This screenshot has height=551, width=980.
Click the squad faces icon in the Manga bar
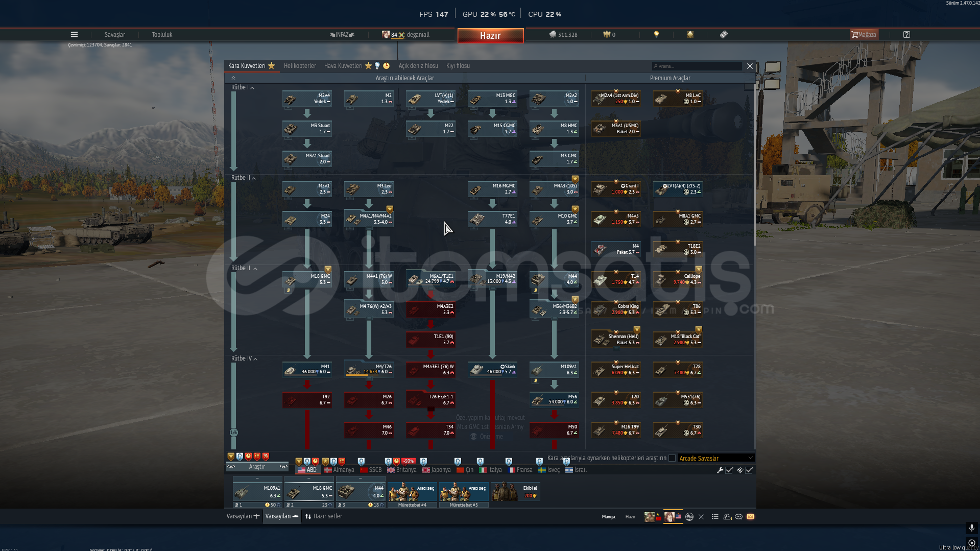click(689, 517)
